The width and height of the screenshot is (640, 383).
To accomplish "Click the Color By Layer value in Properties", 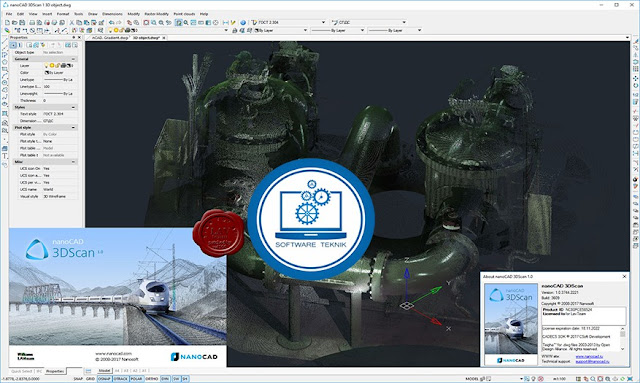I will coord(60,72).
